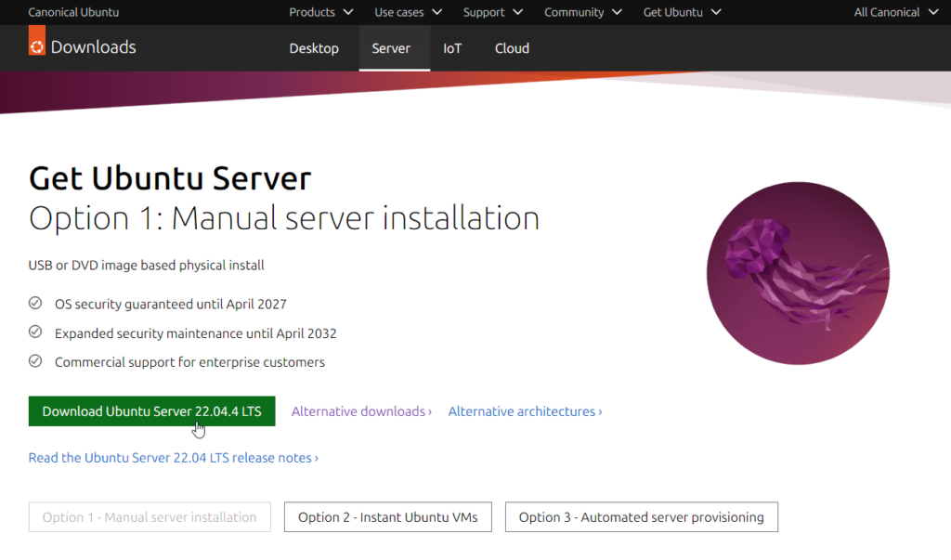This screenshot has width=951, height=560.
Task: Read the Ubuntu Server 22.04 LTS release notes
Action: (x=173, y=457)
